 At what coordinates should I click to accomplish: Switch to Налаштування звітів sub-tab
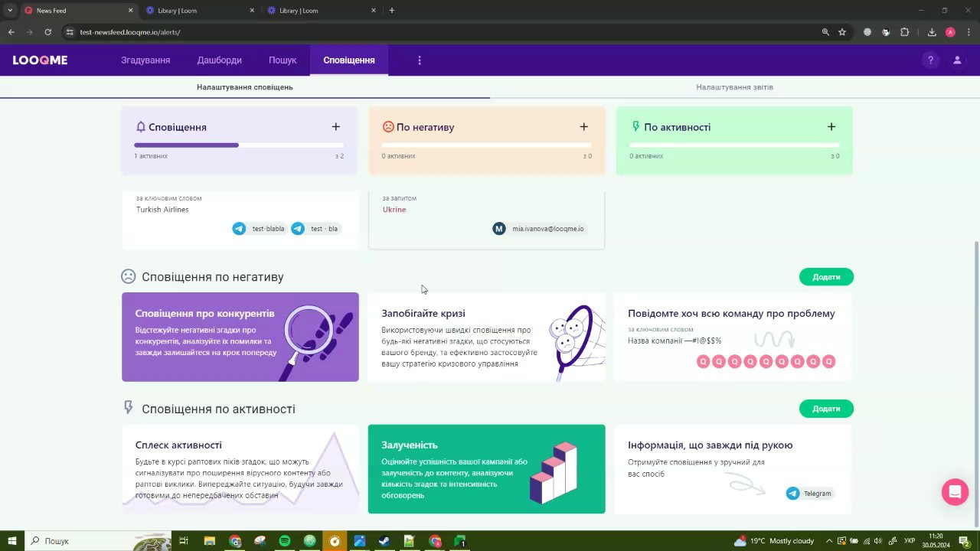pyautogui.click(x=735, y=87)
